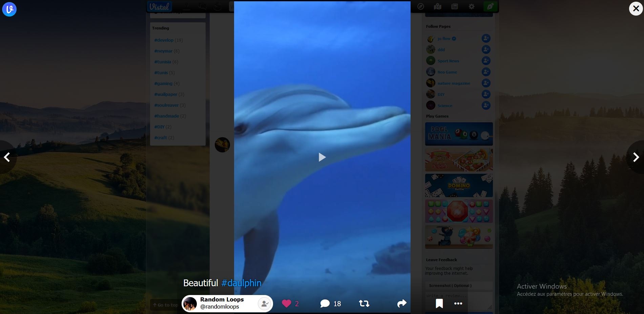Follow the Sport News page

click(486, 61)
